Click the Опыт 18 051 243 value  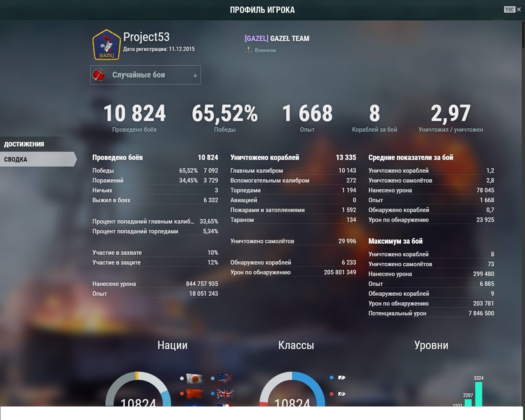tap(204, 294)
